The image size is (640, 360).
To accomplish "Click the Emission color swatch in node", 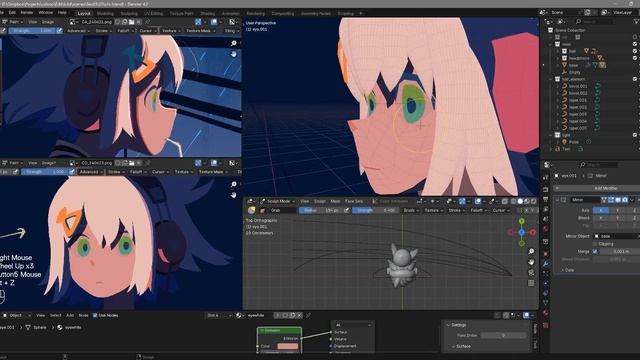I will tap(288, 346).
